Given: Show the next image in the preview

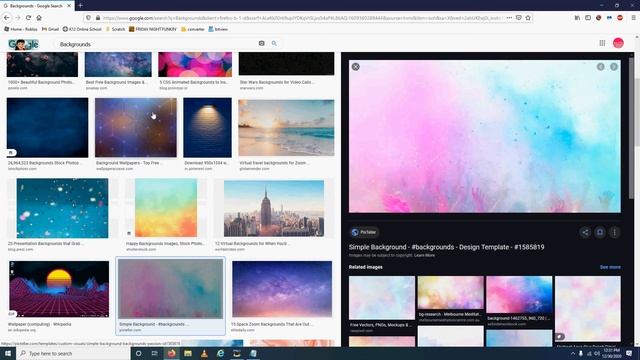Looking at the screenshot, I should [x=614, y=67].
